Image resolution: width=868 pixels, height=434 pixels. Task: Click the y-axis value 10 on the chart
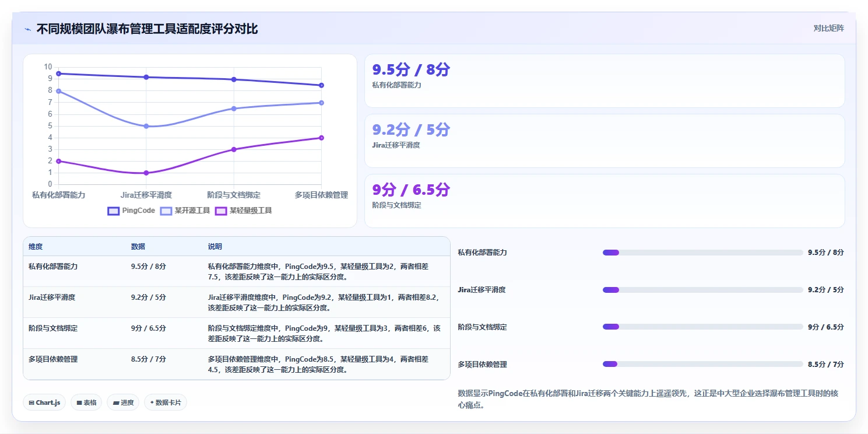coord(48,67)
